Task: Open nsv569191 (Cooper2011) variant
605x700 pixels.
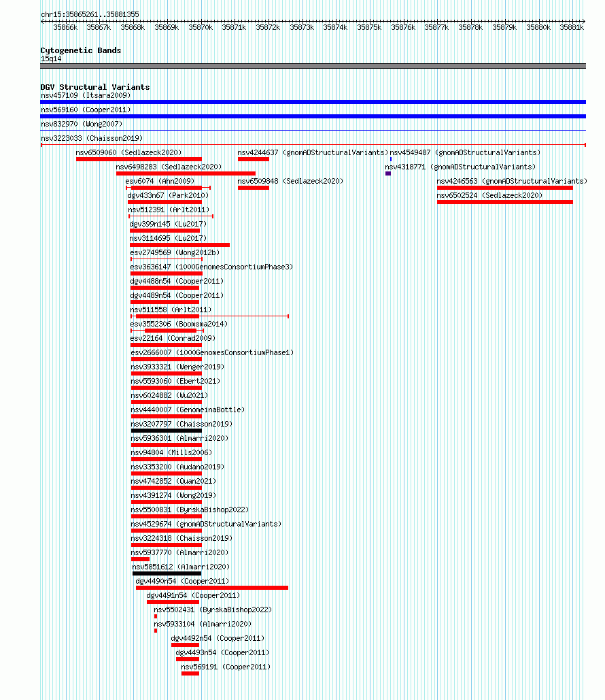Action: (x=226, y=667)
